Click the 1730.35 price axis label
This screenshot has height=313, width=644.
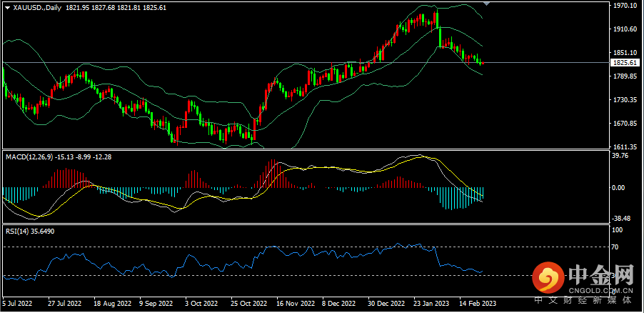coord(625,99)
